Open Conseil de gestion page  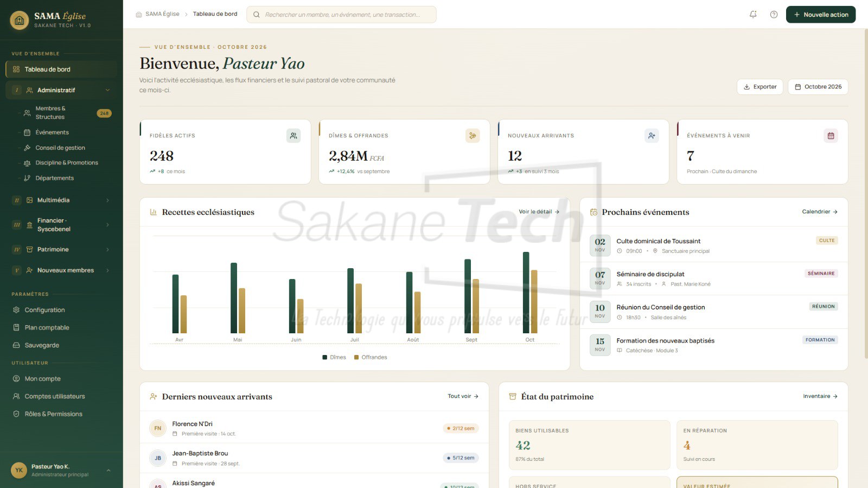point(61,148)
